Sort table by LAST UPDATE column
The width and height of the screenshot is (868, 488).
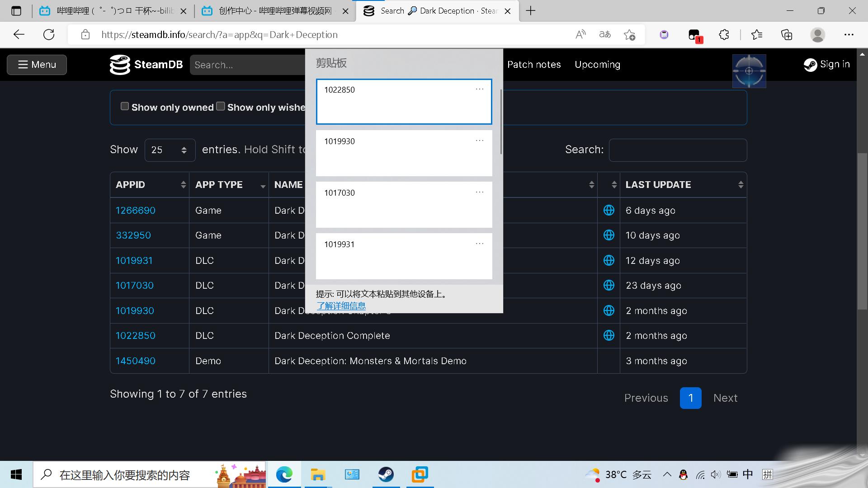(x=683, y=184)
